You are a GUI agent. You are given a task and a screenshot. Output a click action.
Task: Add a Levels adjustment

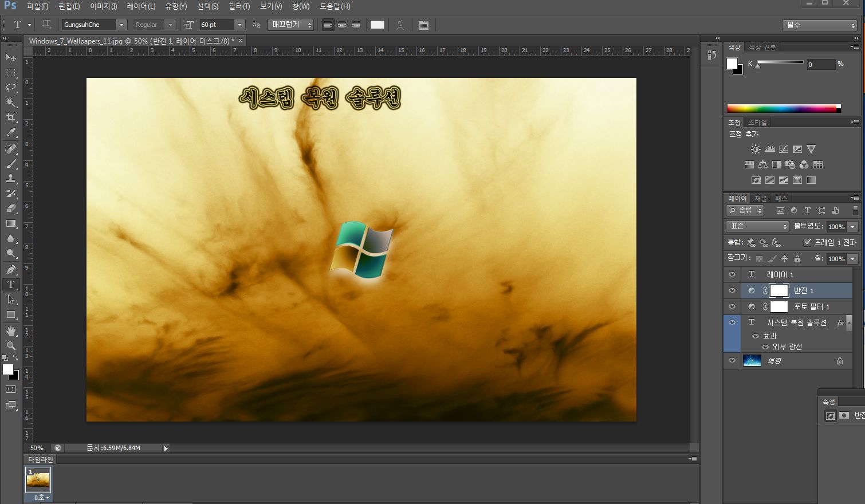(x=769, y=149)
